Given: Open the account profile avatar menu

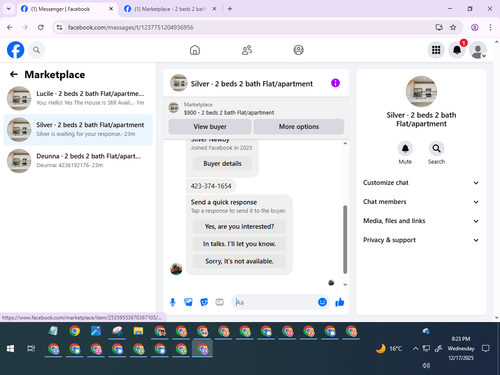Looking at the screenshot, I should pyautogui.click(x=478, y=50).
